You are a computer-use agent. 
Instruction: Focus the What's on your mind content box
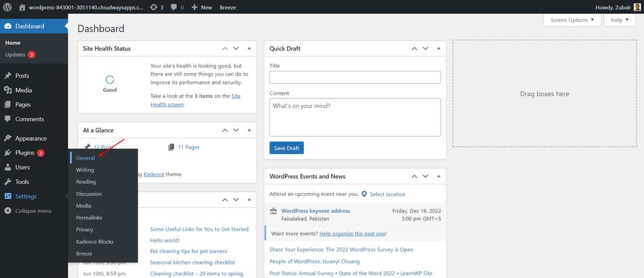tap(355, 117)
